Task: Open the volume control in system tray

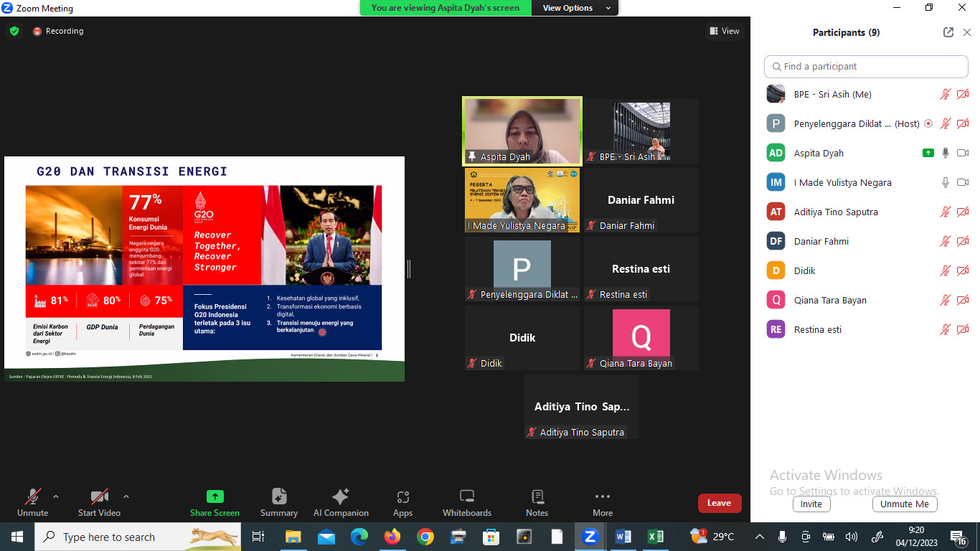Action: [x=852, y=537]
